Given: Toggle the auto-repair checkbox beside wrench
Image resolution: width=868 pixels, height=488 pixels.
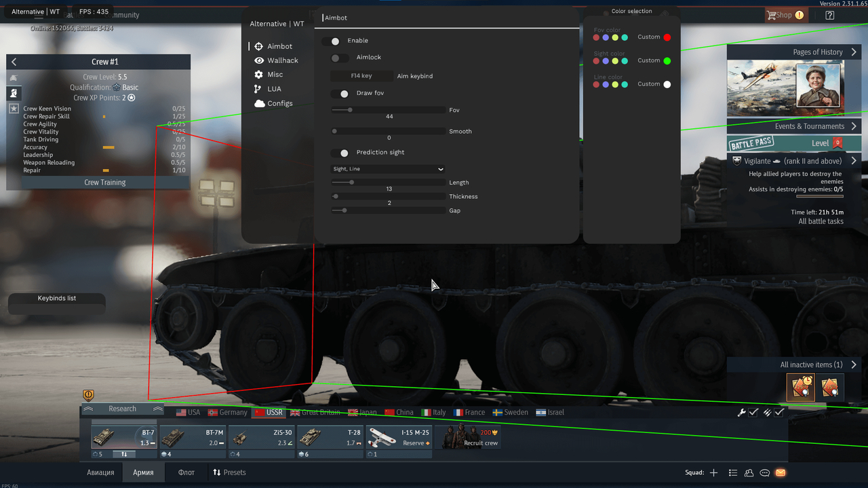Looking at the screenshot, I should click(x=753, y=413).
